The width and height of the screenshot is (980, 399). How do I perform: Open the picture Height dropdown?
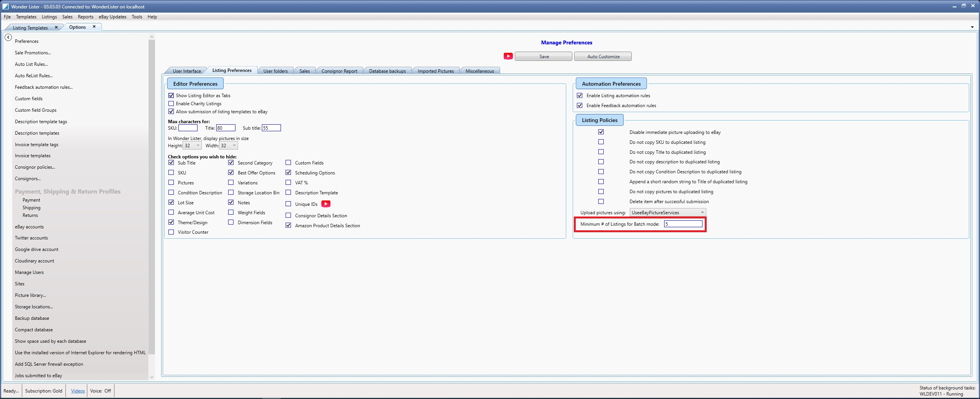coord(192,145)
